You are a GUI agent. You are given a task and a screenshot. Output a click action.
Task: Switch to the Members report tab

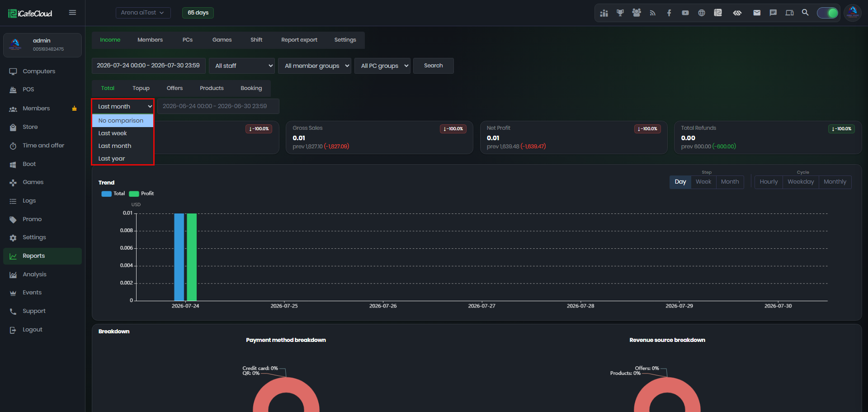[x=150, y=40]
